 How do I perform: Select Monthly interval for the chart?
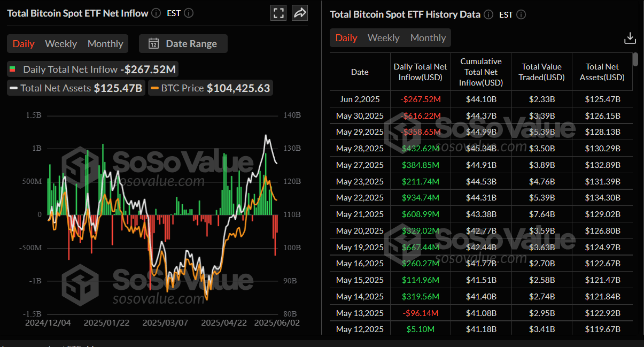[x=105, y=44]
